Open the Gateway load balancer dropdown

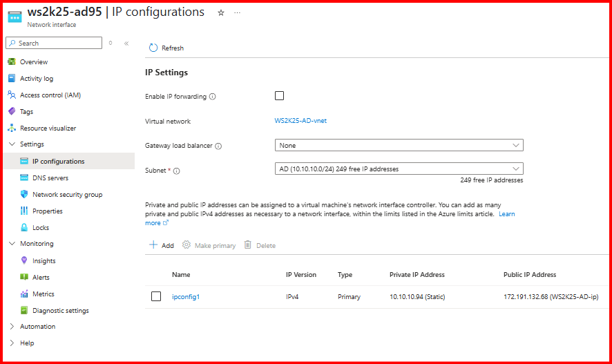coord(399,146)
